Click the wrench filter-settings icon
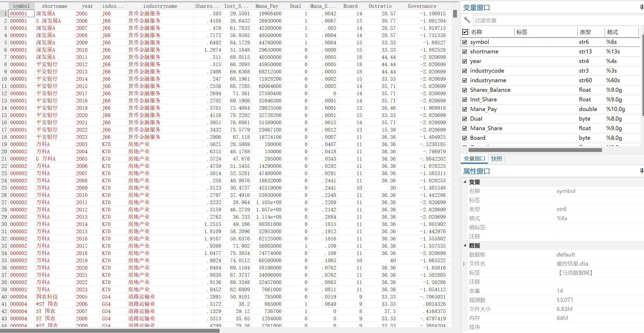This screenshot has height=333, width=644. pos(467,20)
